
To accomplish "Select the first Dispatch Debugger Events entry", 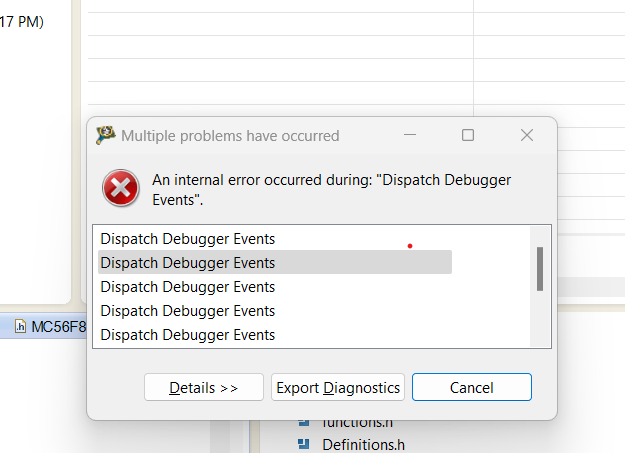I will [188, 239].
